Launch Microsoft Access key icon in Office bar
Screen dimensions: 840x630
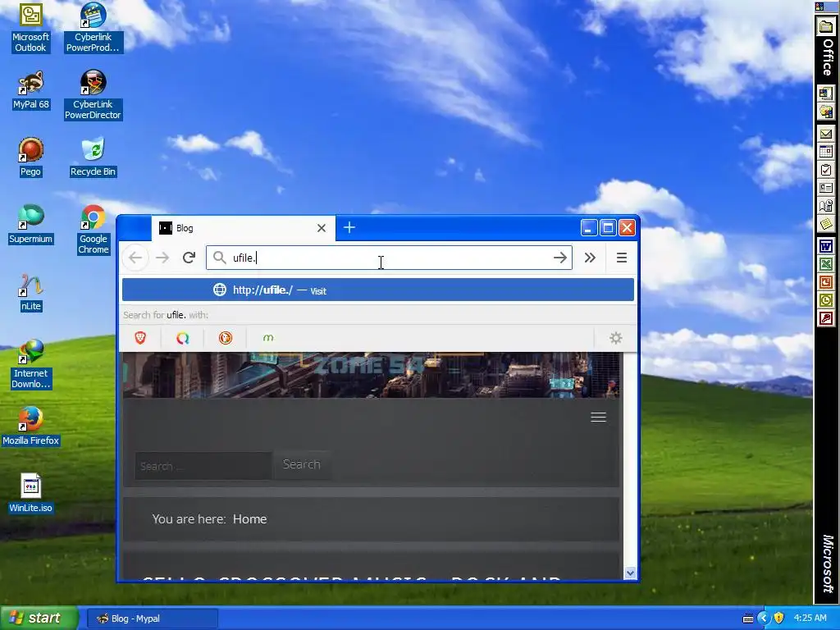(x=826, y=318)
